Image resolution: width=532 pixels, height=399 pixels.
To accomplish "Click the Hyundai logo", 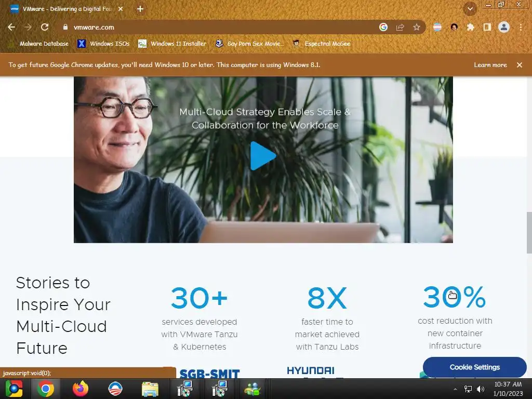I will point(311,370).
